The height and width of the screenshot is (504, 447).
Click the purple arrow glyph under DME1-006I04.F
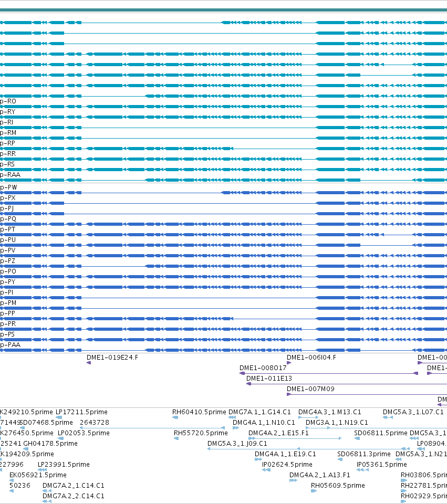click(x=289, y=363)
